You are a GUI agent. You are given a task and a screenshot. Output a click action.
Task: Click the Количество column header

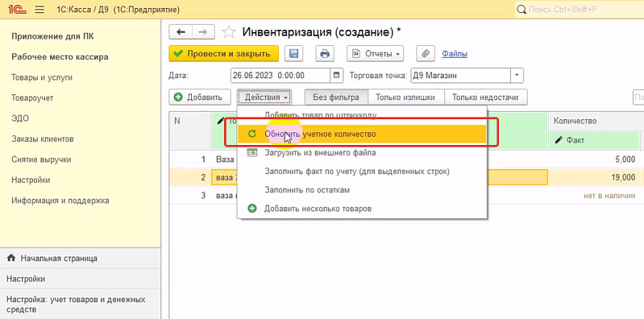pos(596,121)
